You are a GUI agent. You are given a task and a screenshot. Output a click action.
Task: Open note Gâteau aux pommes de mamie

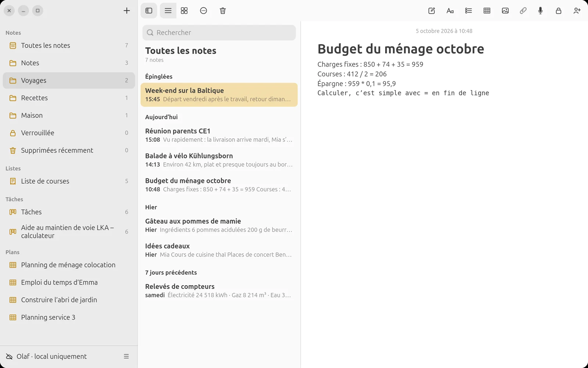[219, 225]
